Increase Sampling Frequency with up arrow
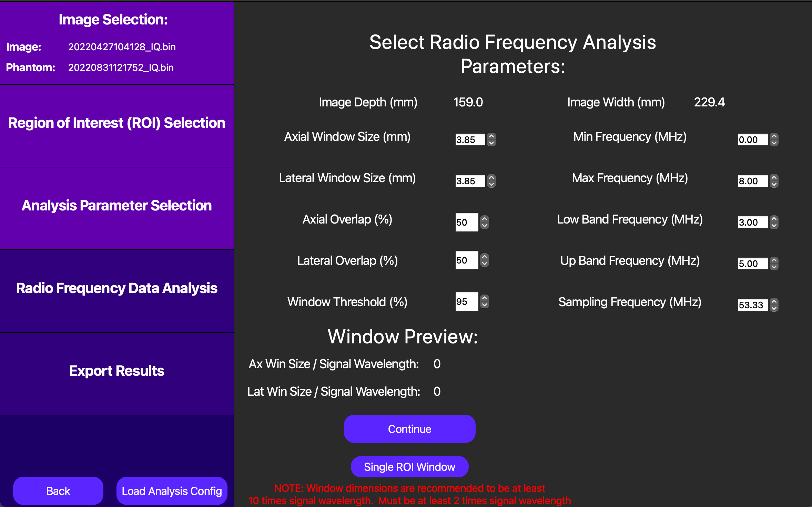812x507 pixels. click(x=774, y=302)
